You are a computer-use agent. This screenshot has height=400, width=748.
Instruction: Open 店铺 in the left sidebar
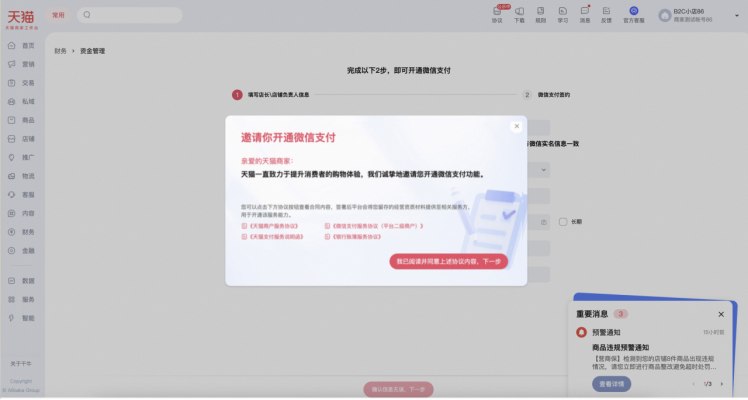(x=21, y=139)
